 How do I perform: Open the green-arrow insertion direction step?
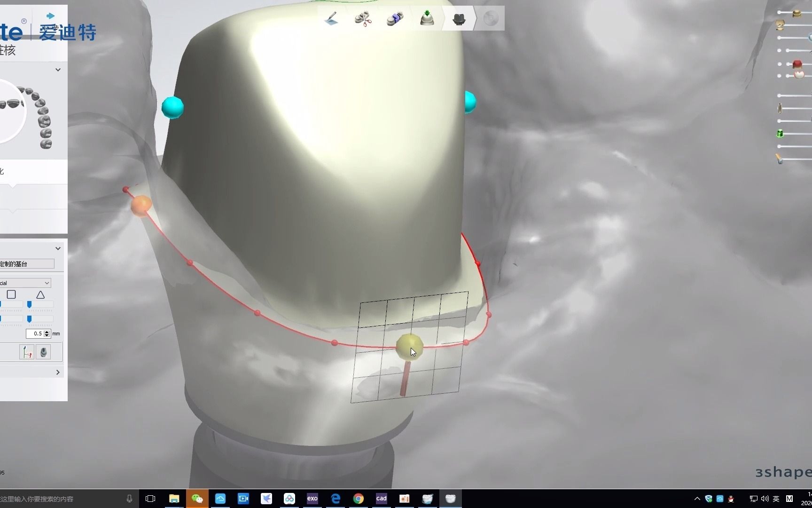(427, 19)
